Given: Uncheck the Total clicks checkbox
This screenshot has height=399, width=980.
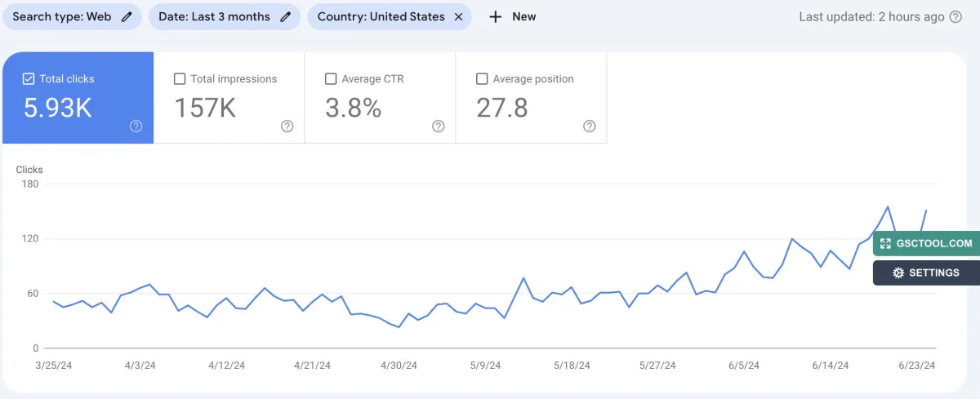Looking at the screenshot, I should (x=29, y=79).
